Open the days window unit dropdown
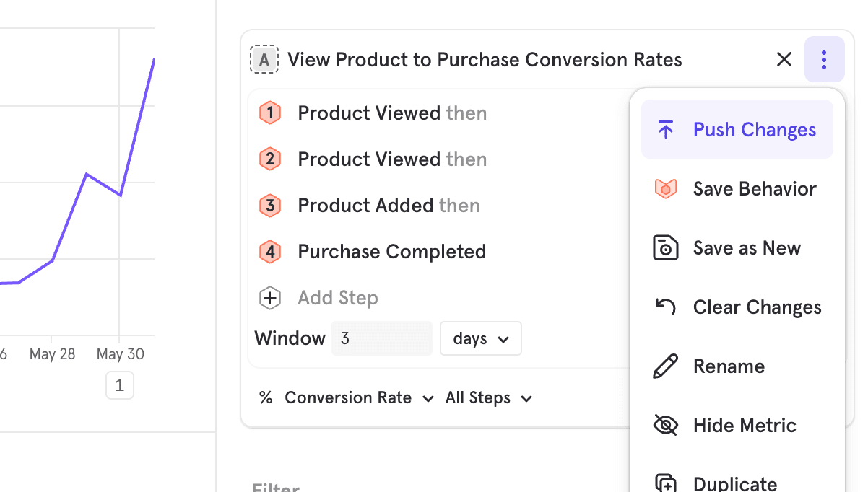868x492 pixels. (x=480, y=338)
